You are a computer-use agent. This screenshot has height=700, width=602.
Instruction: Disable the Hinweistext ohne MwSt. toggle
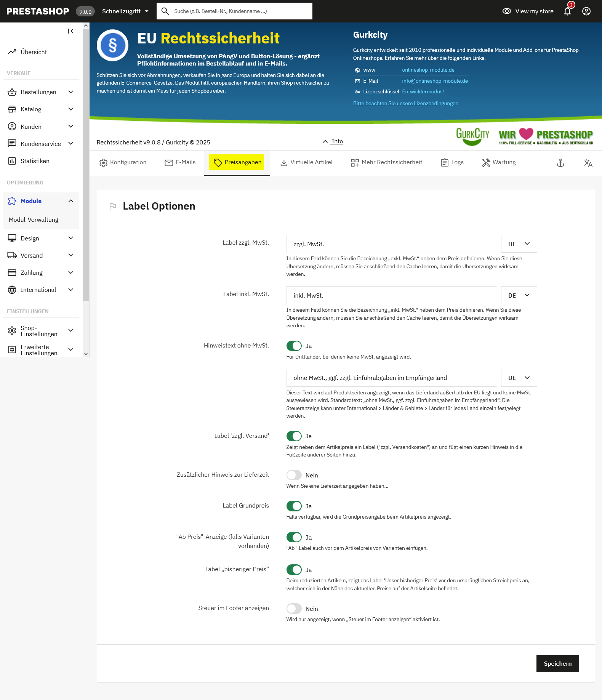click(x=294, y=346)
